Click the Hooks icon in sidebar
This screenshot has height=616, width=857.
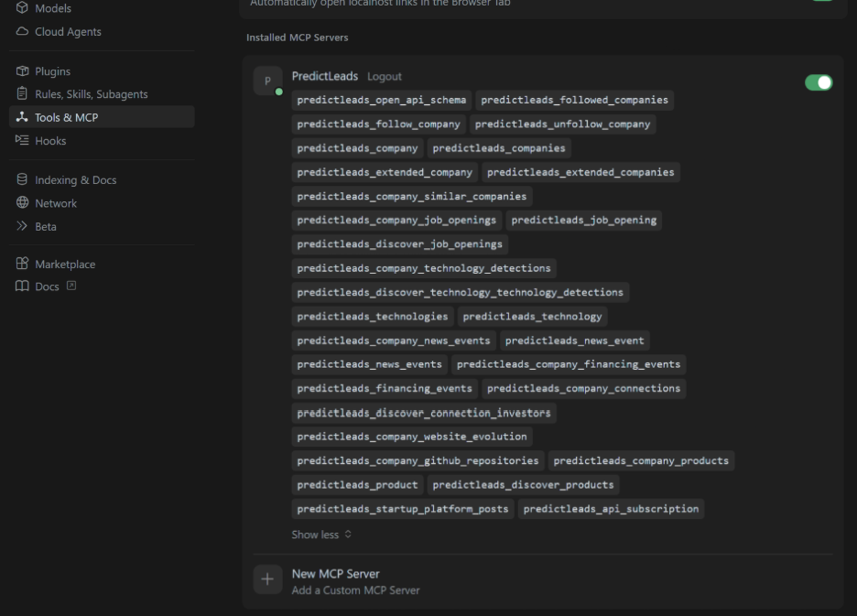point(22,140)
